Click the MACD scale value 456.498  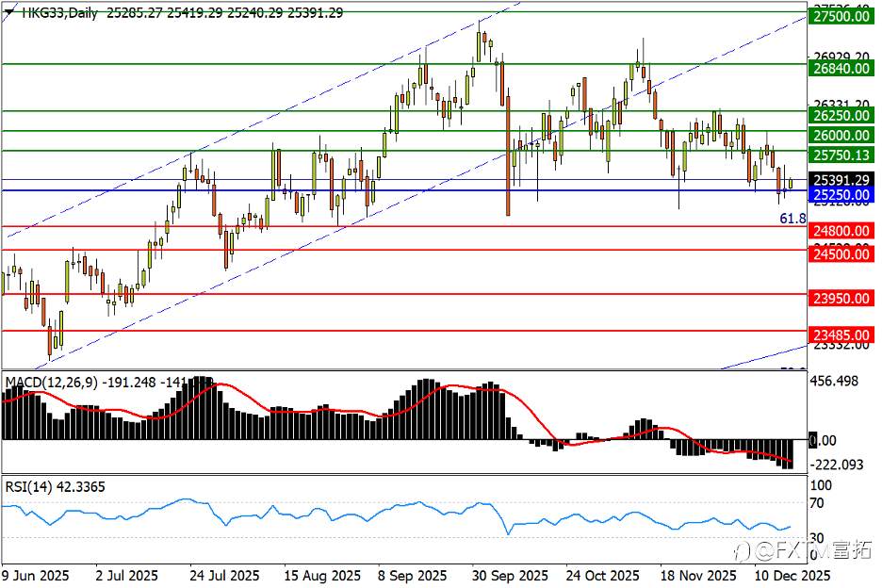pyautogui.click(x=834, y=381)
